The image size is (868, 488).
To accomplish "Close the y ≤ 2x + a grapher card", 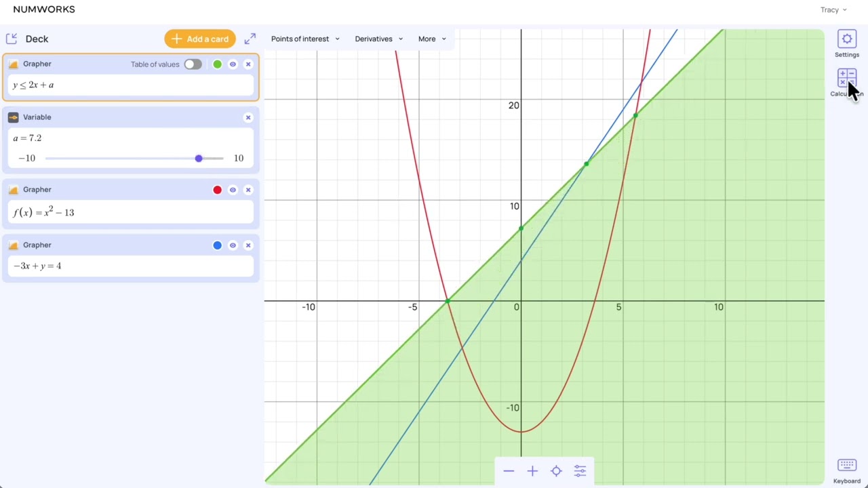I will [x=248, y=64].
